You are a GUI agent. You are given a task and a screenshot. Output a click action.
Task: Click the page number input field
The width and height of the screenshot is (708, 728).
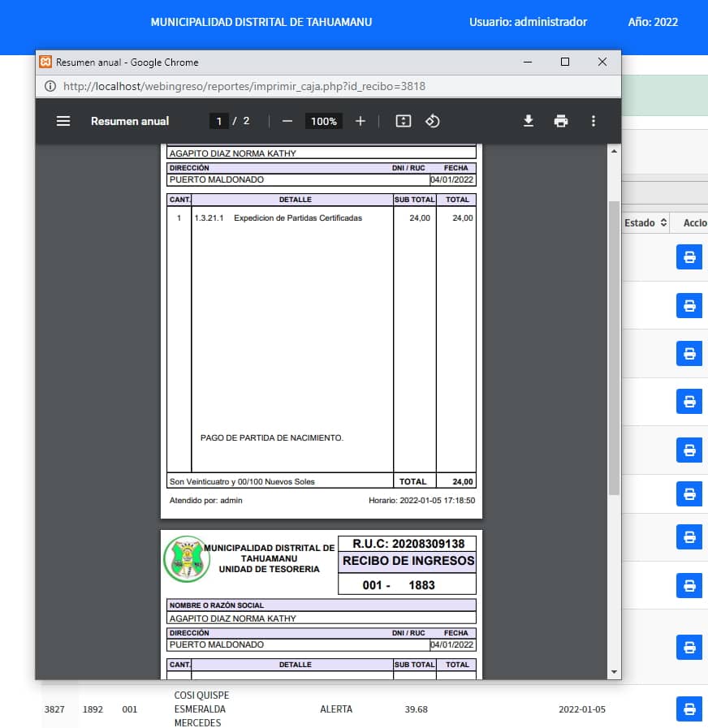tap(218, 121)
